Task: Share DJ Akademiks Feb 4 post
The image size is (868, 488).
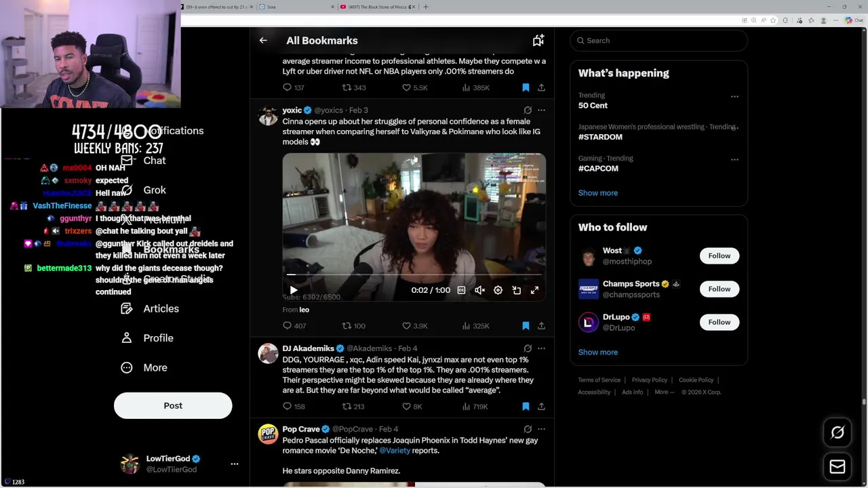Action: point(541,407)
